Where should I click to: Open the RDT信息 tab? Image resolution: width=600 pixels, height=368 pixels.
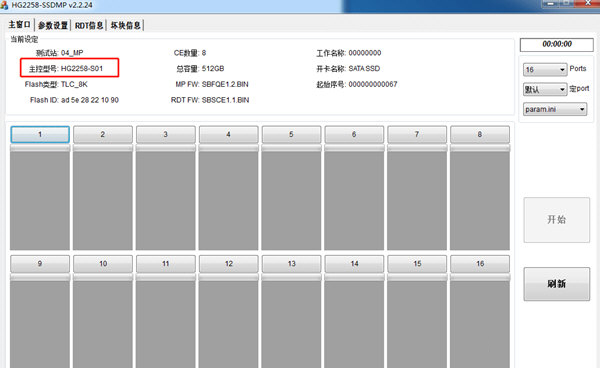coord(89,25)
